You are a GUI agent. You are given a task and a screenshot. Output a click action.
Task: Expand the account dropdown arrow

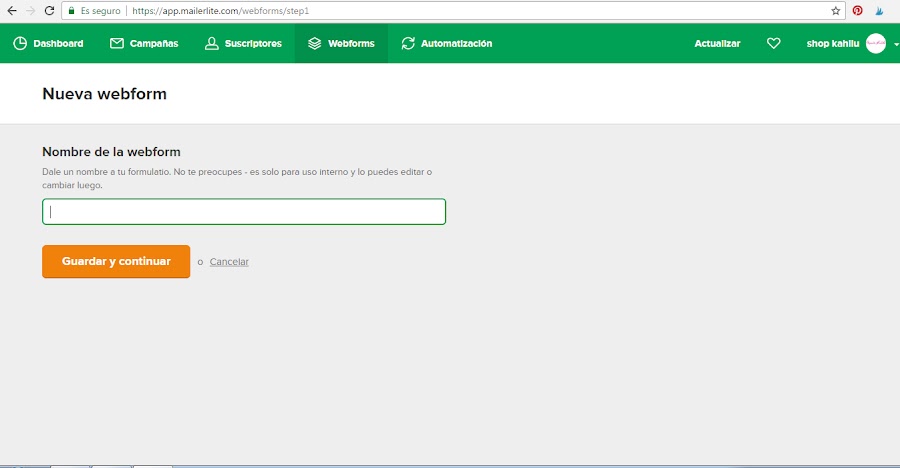click(896, 44)
